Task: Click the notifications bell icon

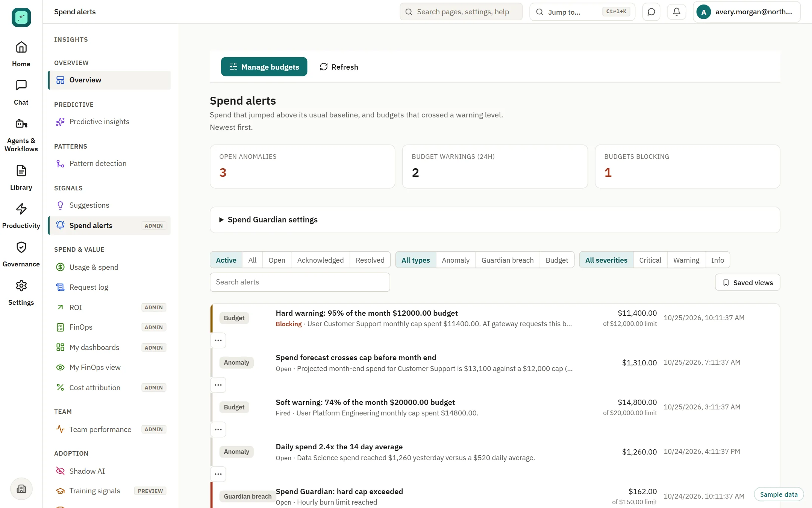Action: coord(676,12)
